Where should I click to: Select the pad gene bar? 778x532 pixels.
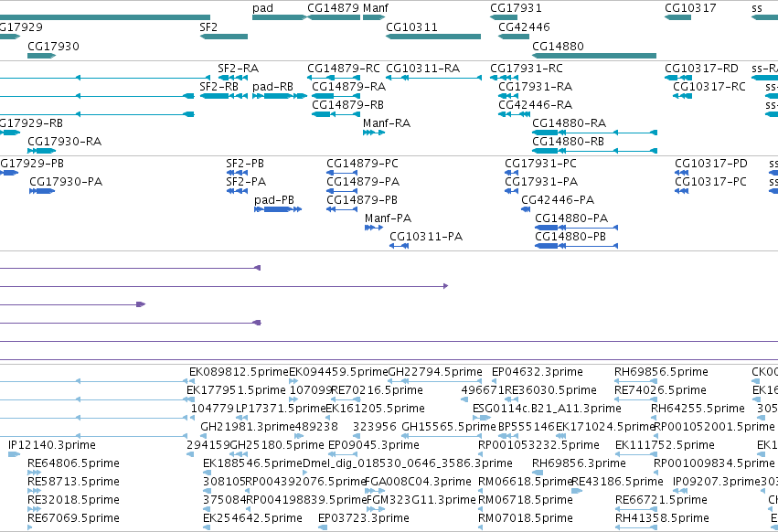point(279,17)
